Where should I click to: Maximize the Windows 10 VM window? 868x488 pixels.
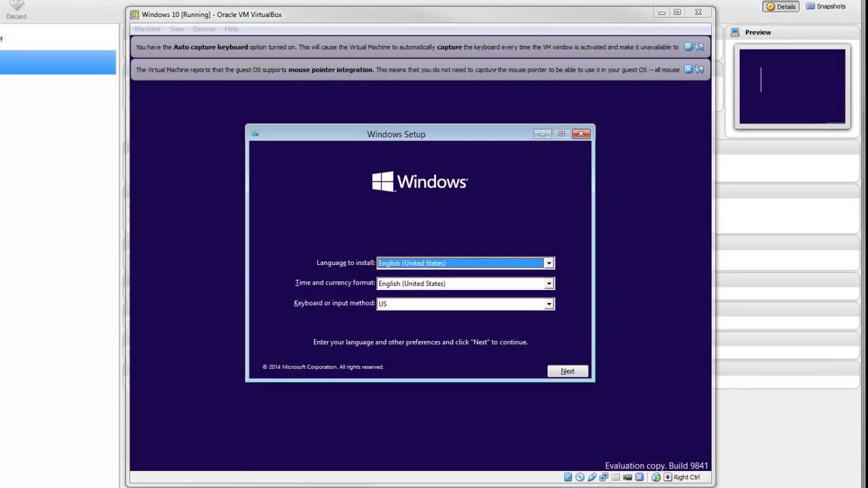(677, 12)
